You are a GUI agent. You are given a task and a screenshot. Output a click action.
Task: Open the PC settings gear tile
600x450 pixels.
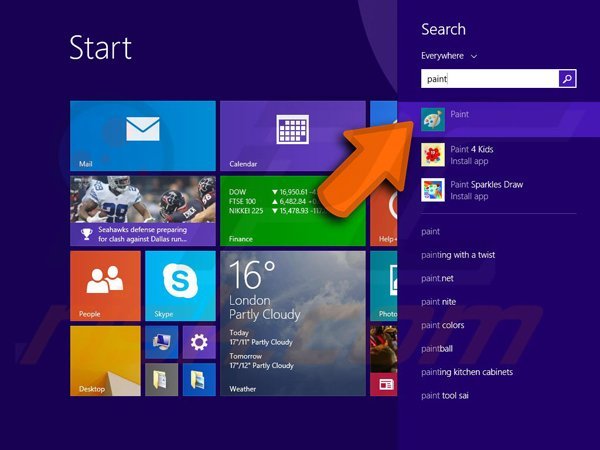(199, 342)
